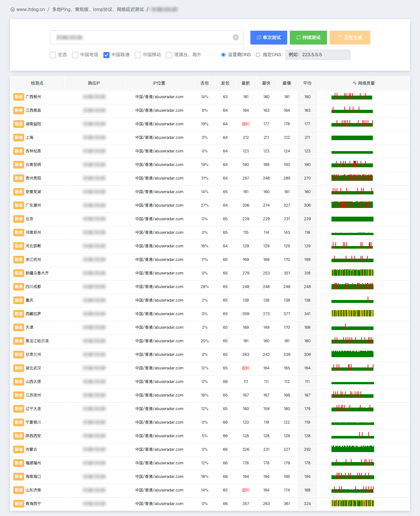Focus the ping target address input
420x516 pixels.
coord(147,37)
